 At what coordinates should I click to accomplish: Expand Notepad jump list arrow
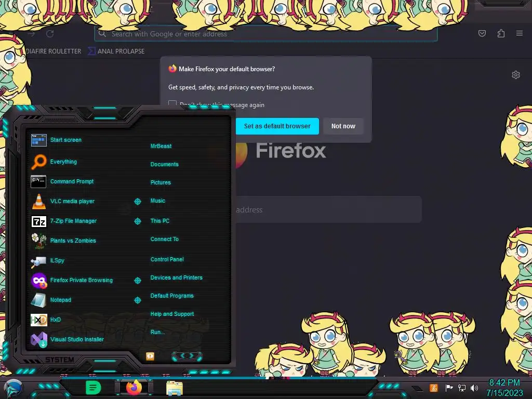[137, 300]
